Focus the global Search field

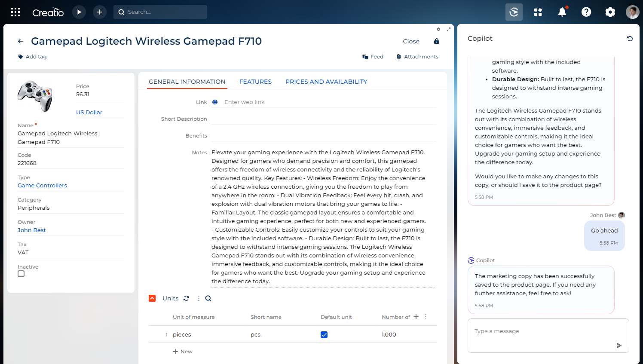(x=160, y=12)
